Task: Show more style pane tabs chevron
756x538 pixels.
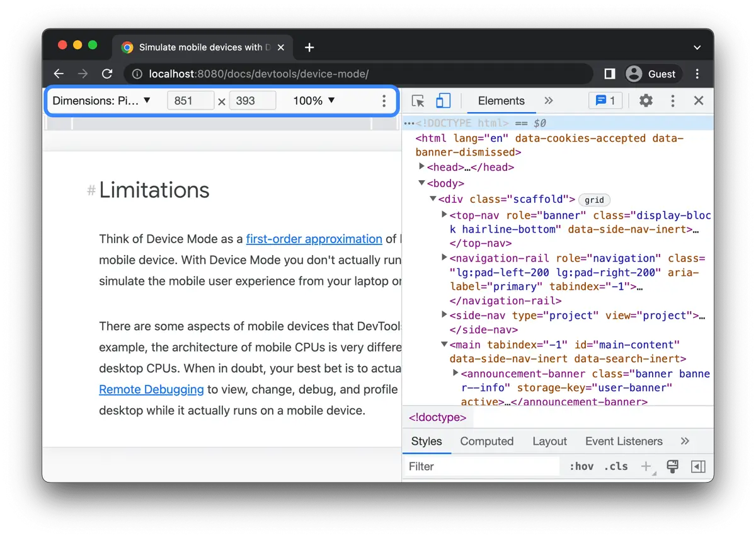Action: [685, 441]
